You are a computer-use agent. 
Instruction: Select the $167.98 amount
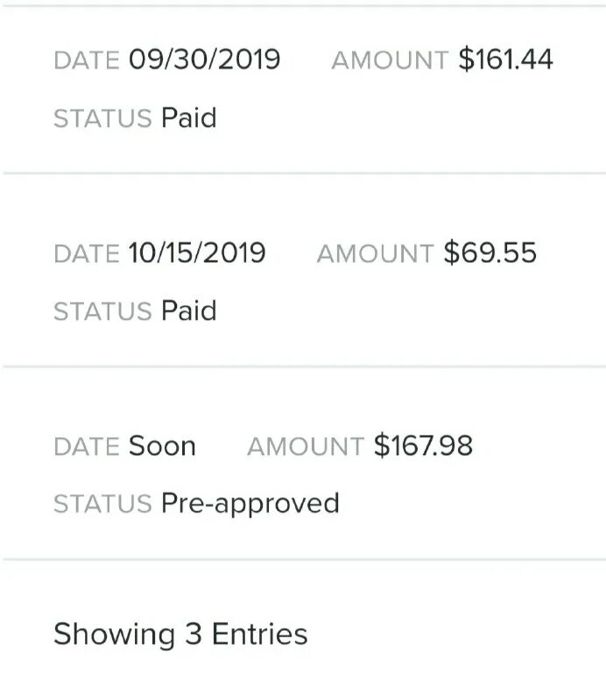pyautogui.click(x=423, y=445)
